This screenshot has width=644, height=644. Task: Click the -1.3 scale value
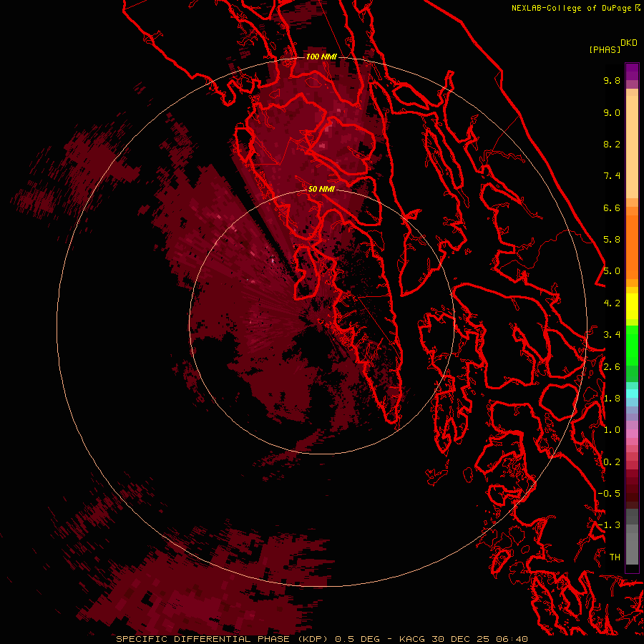(x=609, y=525)
